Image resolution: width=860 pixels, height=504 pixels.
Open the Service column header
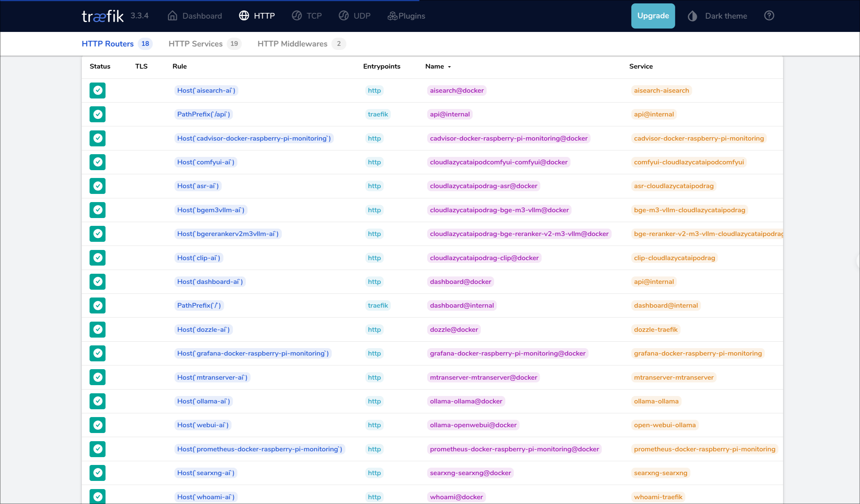tap(641, 66)
